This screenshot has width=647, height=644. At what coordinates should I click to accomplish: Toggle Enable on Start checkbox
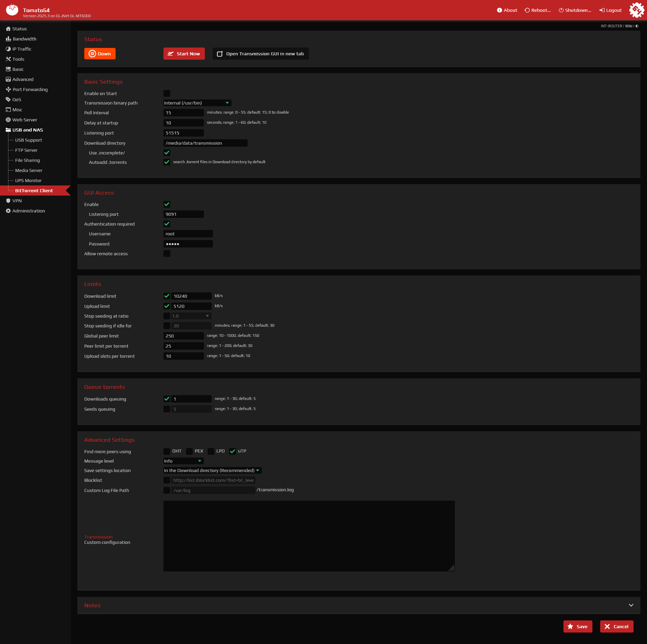coord(167,94)
